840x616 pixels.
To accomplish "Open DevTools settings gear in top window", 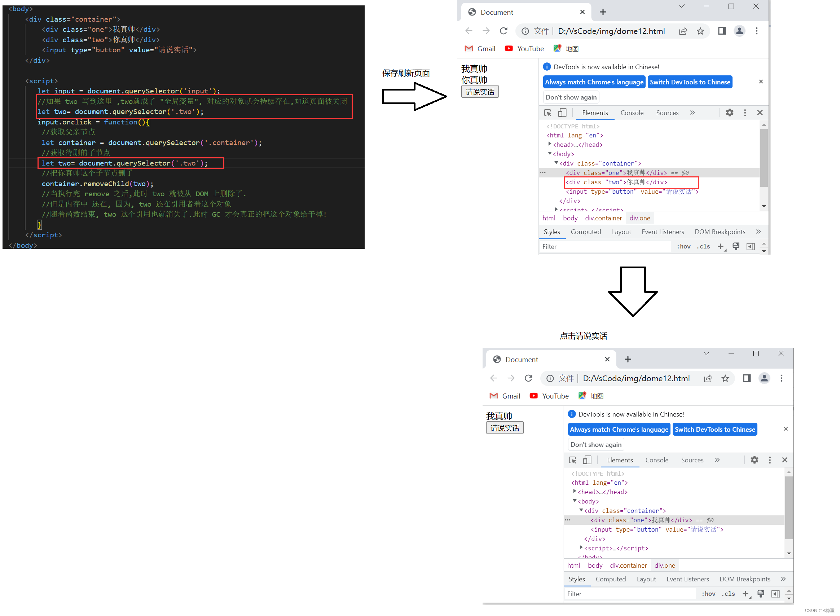I will click(729, 113).
